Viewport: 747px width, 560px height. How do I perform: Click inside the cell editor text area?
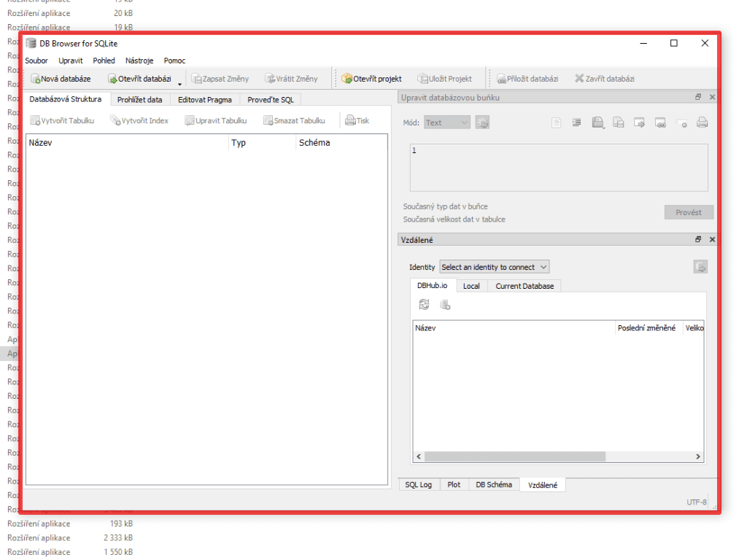click(x=559, y=168)
